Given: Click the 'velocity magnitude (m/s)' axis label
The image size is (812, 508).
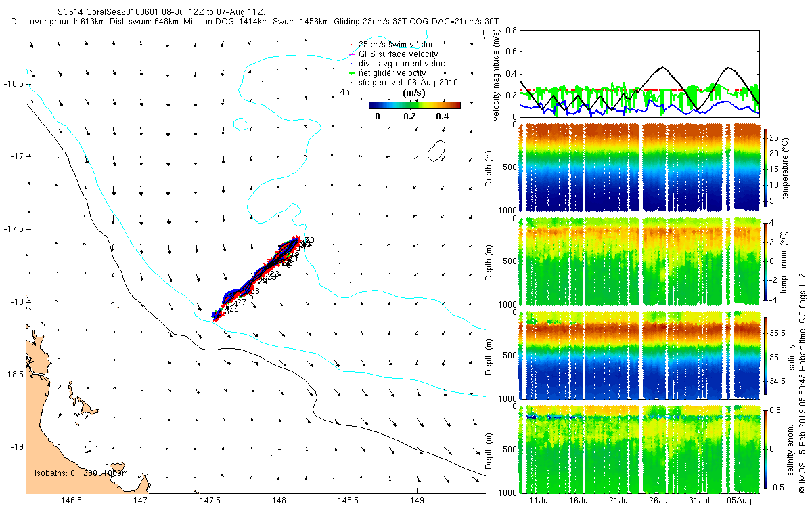Looking at the screenshot, I should point(497,74).
